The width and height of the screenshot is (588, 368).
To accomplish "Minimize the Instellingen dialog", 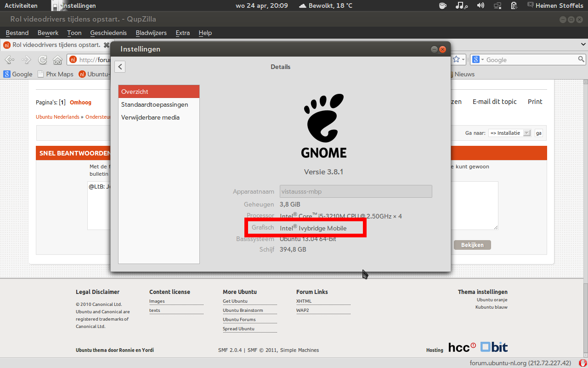I will coord(434,49).
